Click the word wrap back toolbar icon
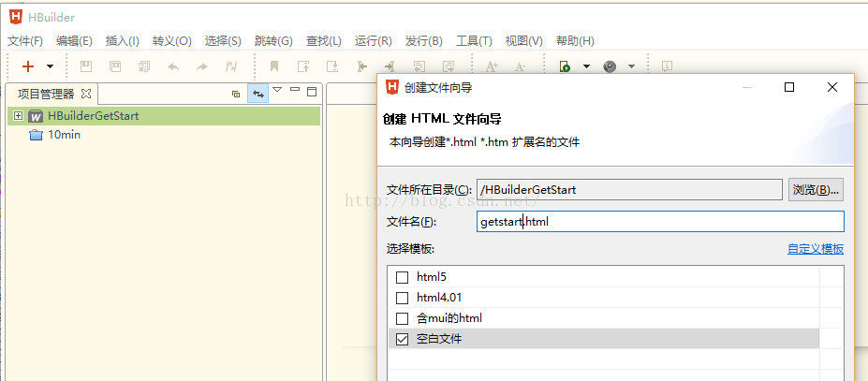This screenshot has height=381, width=868. (x=419, y=66)
